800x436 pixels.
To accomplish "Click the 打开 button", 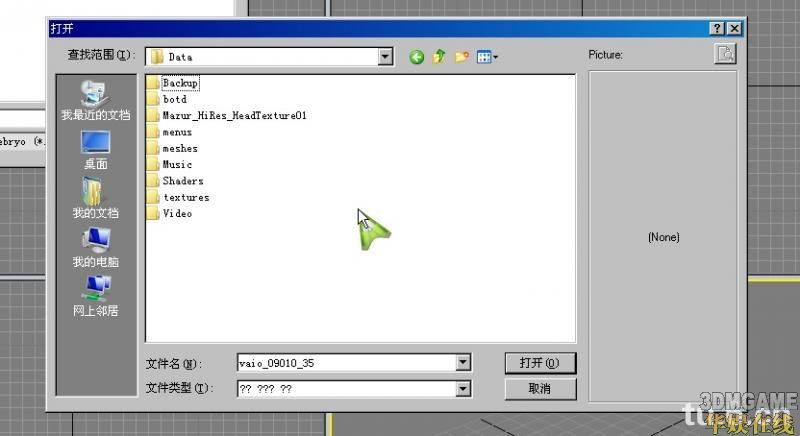I will point(540,363).
